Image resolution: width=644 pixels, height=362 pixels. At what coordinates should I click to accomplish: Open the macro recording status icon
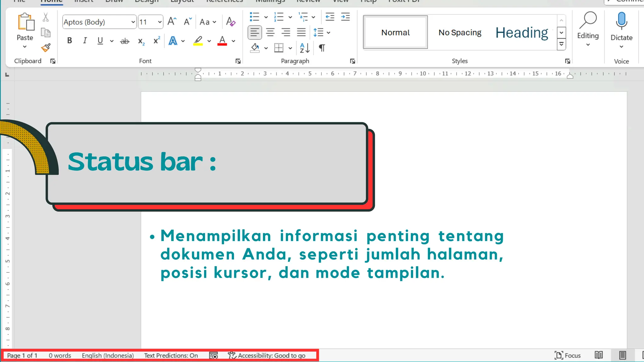click(214, 355)
